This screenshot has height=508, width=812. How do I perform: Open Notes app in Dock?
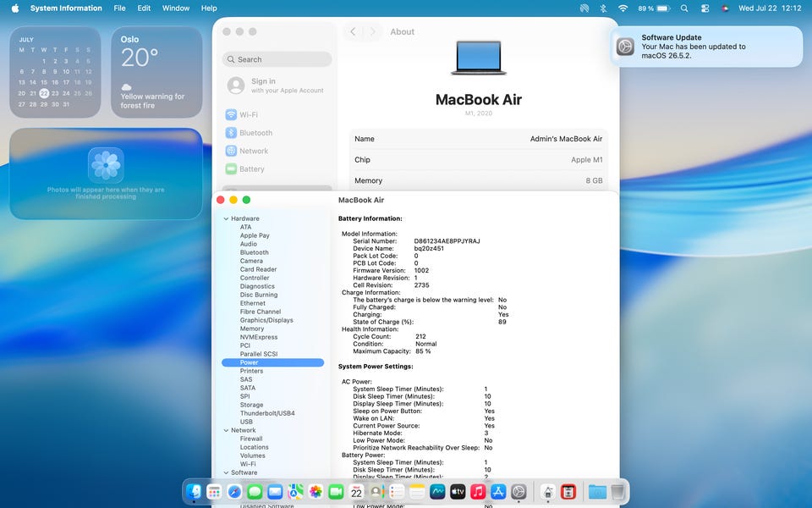[417, 491]
